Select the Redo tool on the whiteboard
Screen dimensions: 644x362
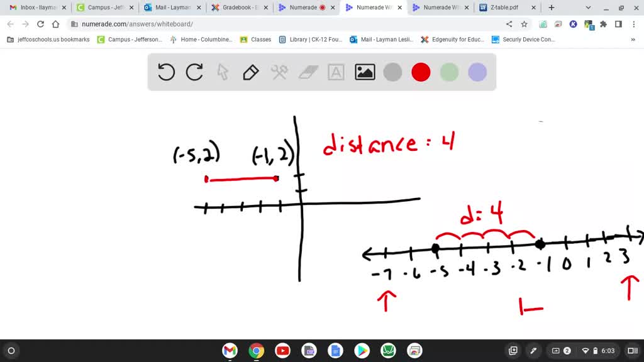pos(194,72)
